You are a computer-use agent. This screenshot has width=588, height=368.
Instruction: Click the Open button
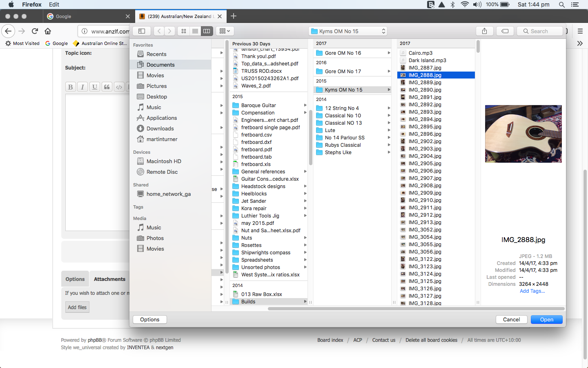(546, 319)
